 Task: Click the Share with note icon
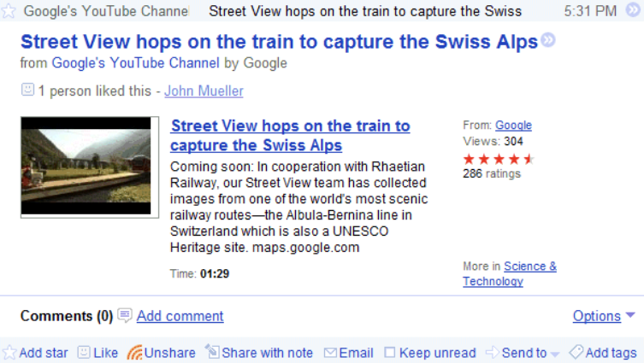[212, 353]
